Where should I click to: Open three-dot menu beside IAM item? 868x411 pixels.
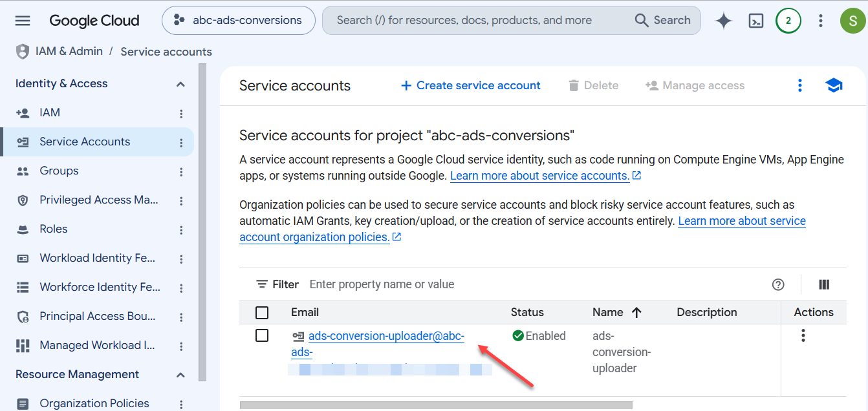(181, 114)
